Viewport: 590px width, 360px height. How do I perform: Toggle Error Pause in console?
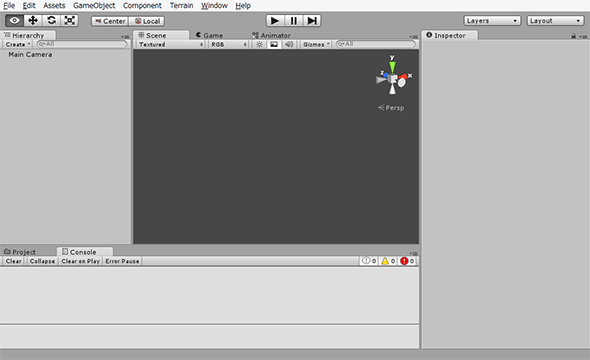(x=122, y=261)
